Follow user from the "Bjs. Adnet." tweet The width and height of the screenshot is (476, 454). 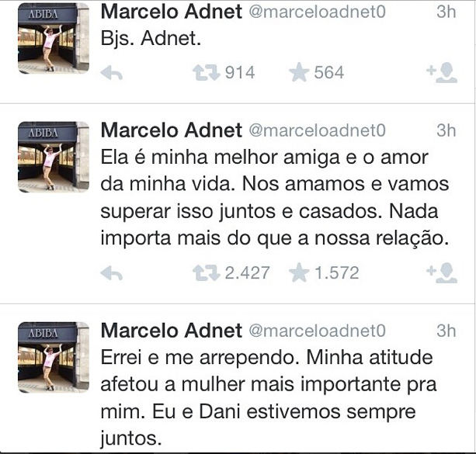(441, 73)
